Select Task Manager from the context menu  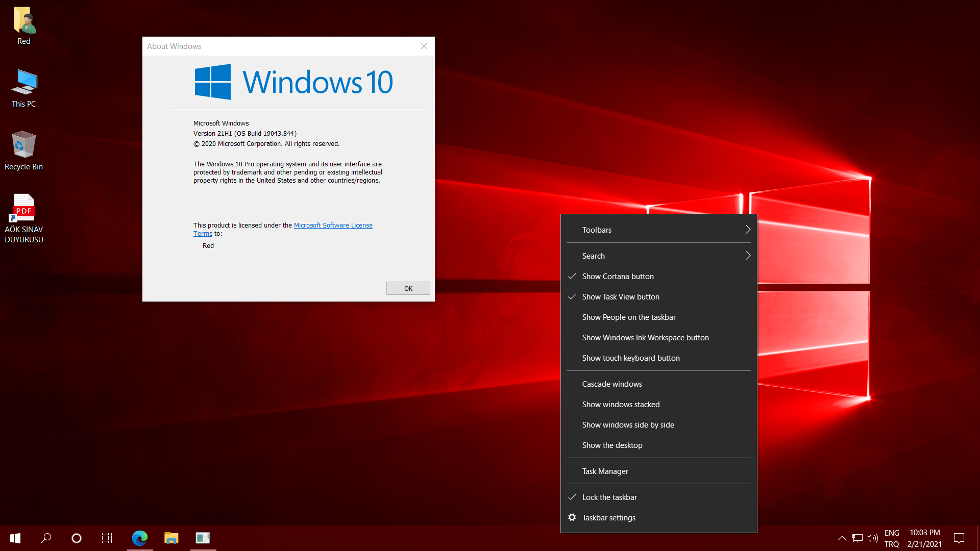click(x=605, y=471)
